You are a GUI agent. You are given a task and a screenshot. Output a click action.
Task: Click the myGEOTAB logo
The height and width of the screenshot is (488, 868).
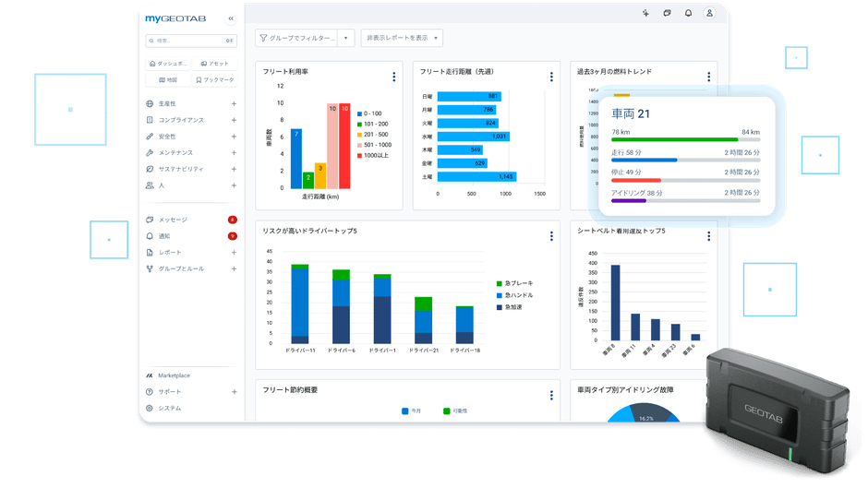[175, 18]
